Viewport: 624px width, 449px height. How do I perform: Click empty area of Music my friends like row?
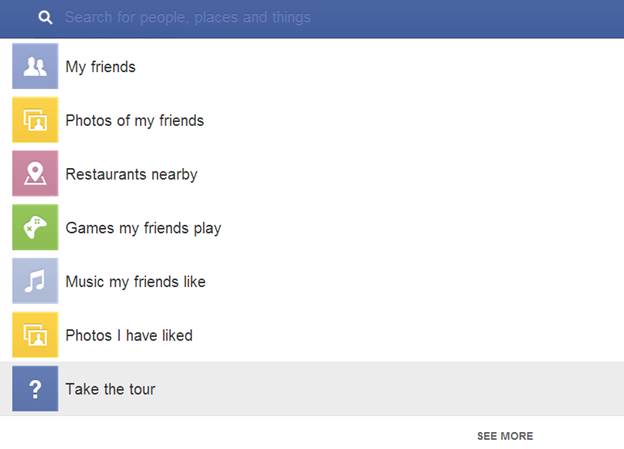(x=414, y=281)
